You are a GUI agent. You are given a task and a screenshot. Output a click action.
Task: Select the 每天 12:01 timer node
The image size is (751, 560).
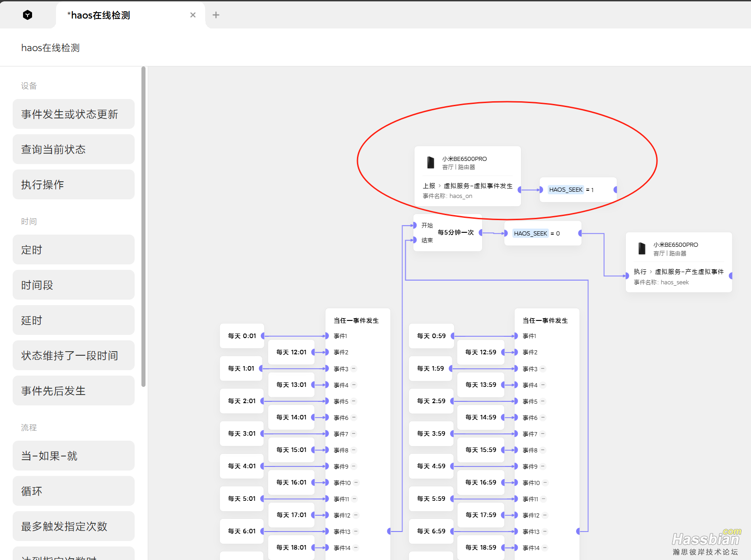click(291, 352)
